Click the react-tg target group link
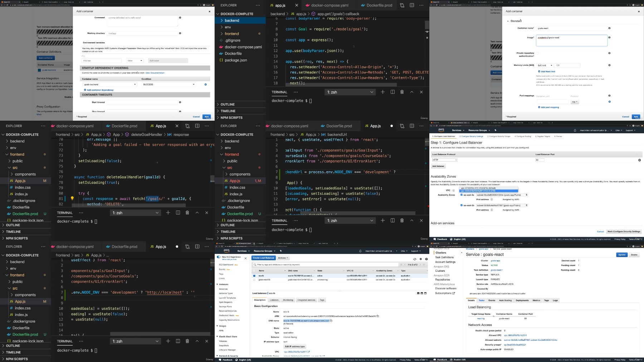Screen dimensions: 644x362 coord(480,318)
